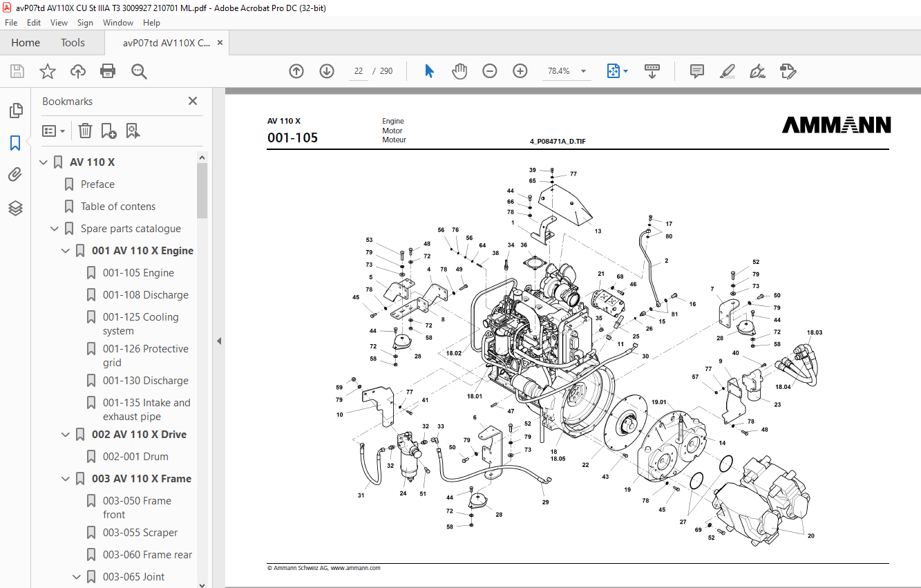Viewport: 921px width, 588px height.
Task: Open the 003-055 Scraper bookmark
Action: tap(140, 533)
